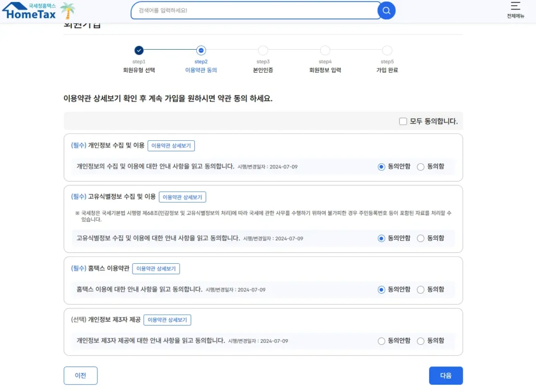Click the 본인인증 step label
The width and height of the screenshot is (536, 392).
pos(263,70)
